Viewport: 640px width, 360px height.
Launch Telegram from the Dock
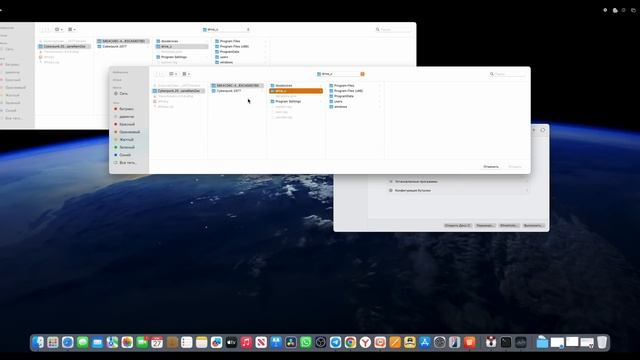pyautogui.click(x=336, y=342)
